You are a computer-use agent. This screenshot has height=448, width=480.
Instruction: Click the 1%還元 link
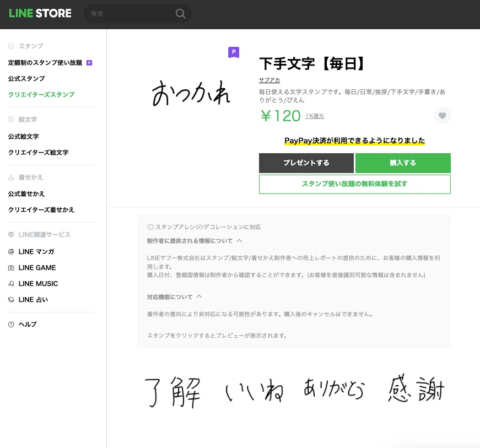pos(314,116)
